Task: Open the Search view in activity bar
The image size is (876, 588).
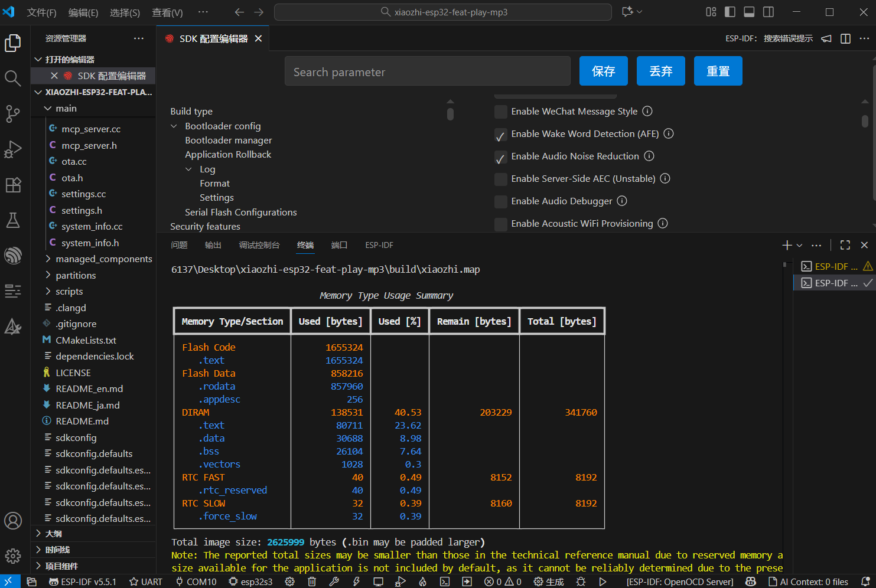Action: pyautogui.click(x=13, y=78)
